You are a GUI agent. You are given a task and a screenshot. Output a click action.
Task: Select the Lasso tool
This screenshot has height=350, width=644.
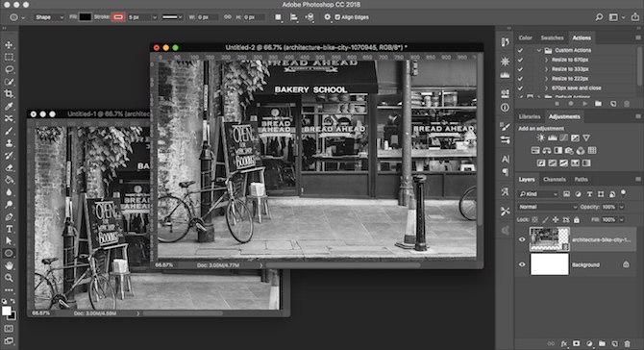[9, 69]
